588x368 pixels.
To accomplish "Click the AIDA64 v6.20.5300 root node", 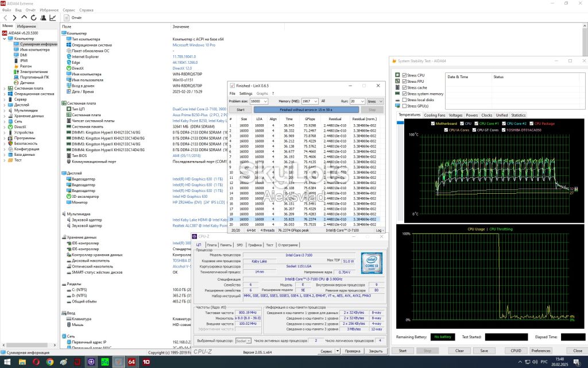I will (23, 33).
